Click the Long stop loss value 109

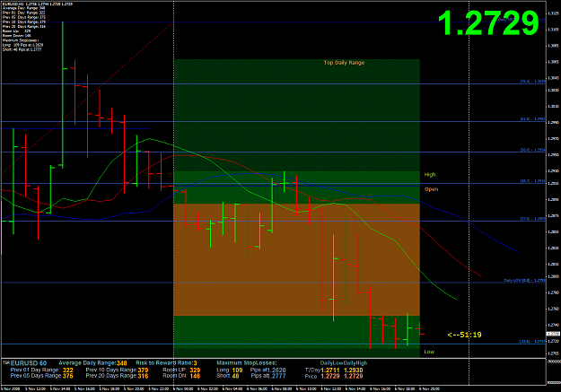pos(237,370)
